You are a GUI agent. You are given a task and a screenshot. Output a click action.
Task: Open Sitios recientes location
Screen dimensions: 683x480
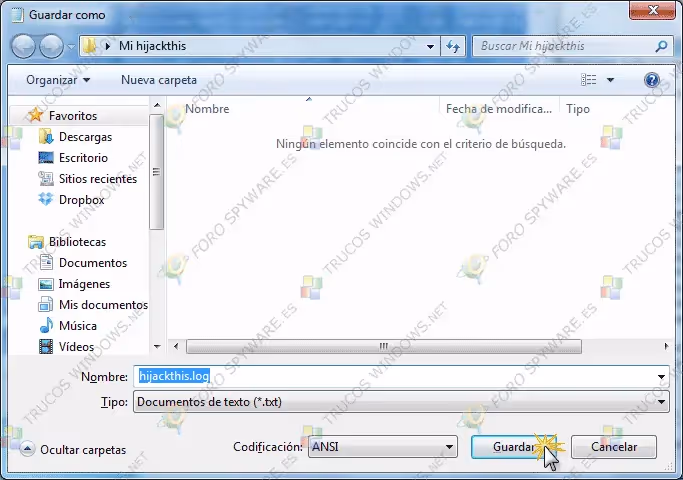click(x=98, y=179)
